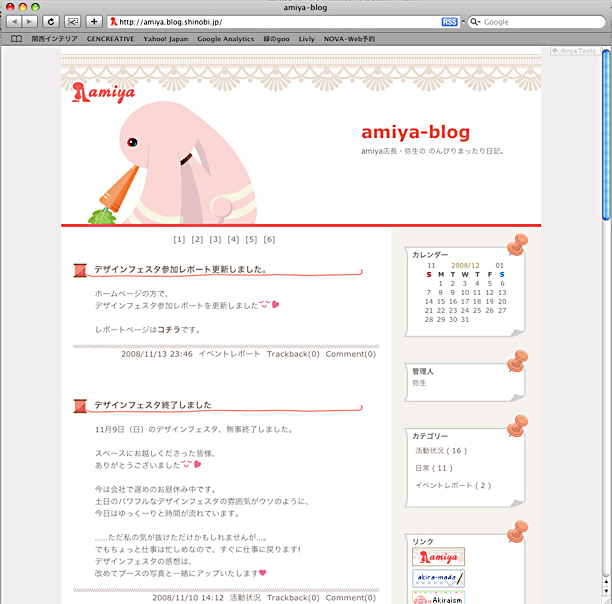This screenshot has height=604, width=612.
Task: Click the scrollbar up arrow
Action: pyautogui.click(x=606, y=581)
